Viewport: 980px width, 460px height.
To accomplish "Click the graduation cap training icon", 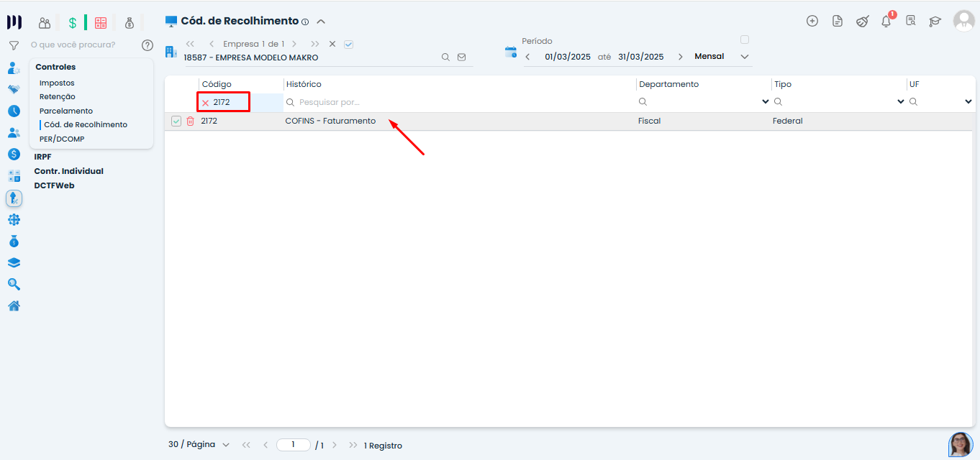I will click(935, 22).
